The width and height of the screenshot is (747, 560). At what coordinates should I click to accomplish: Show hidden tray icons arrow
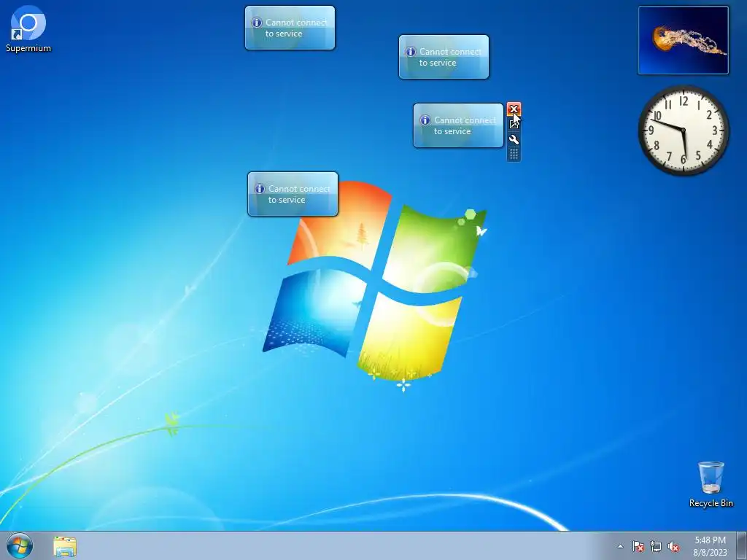(x=620, y=546)
